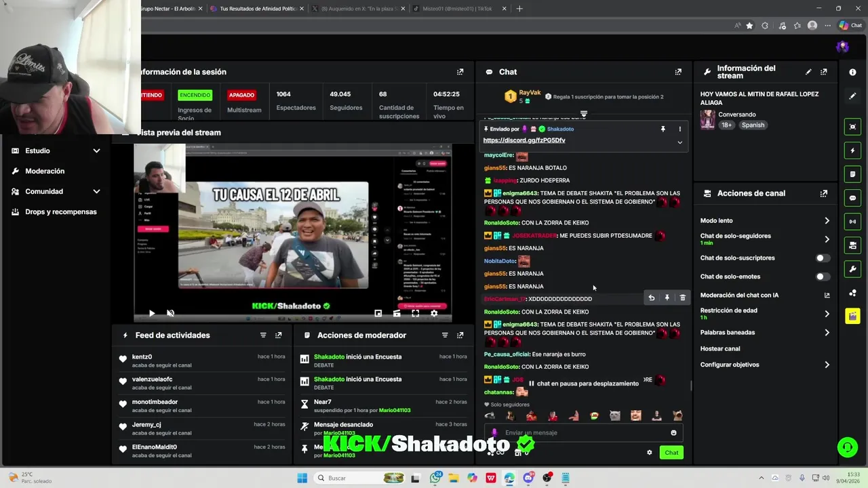Unpin the pinned Discord message

click(x=663, y=129)
